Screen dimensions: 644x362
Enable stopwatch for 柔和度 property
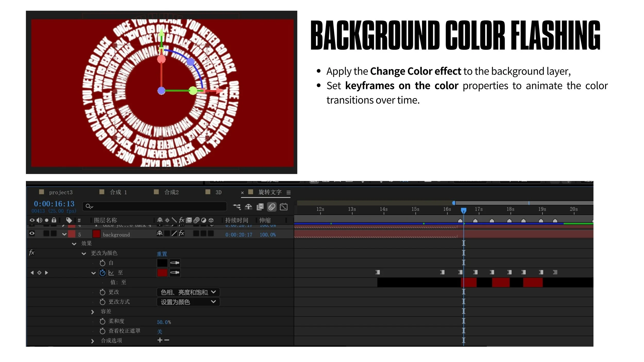click(103, 321)
